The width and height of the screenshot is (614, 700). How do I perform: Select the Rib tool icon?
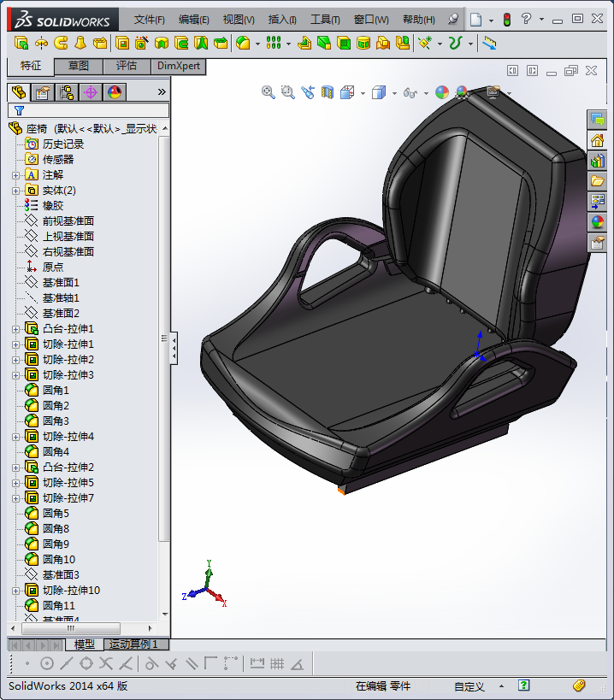(x=304, y=44)
